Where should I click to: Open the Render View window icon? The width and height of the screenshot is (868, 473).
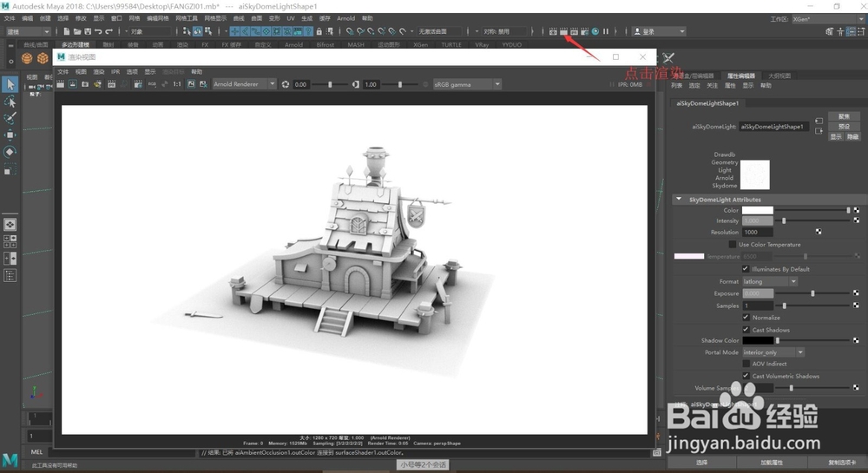553,31
